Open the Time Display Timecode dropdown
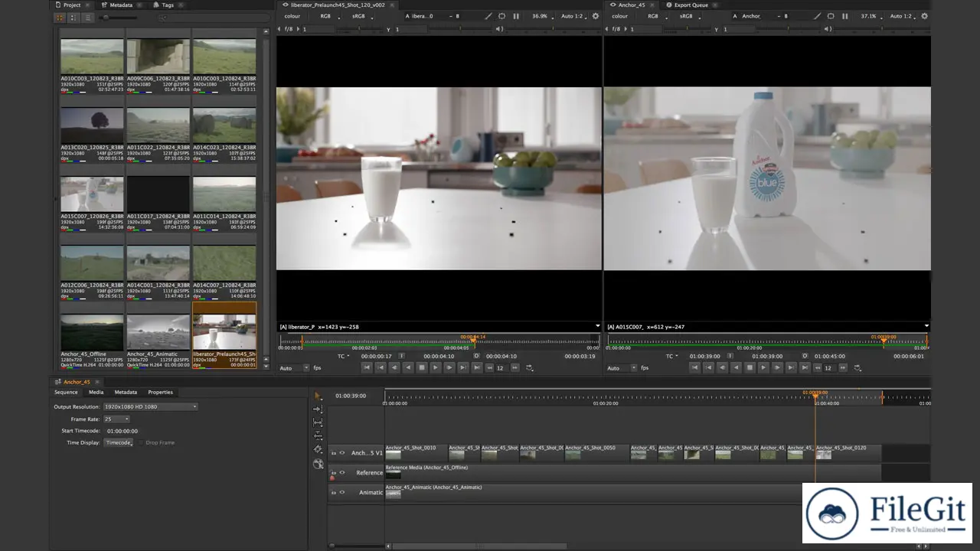 pos(119,442)
